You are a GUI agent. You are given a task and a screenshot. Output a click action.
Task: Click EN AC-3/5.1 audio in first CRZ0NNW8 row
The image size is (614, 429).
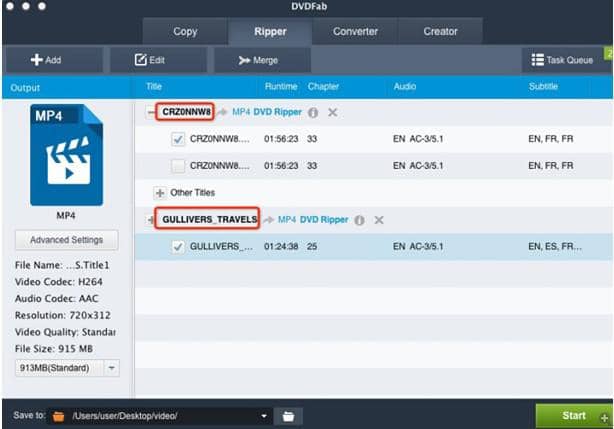tap(418, 139)
